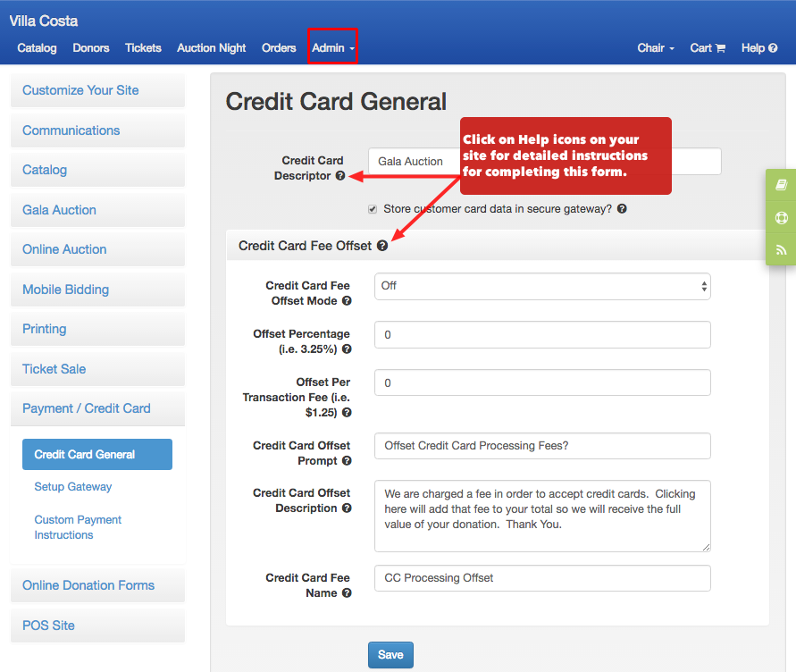Click help icon for Credit Card Offset Prompt
Screen dimensions: 796x672
[x=347, y=461]
